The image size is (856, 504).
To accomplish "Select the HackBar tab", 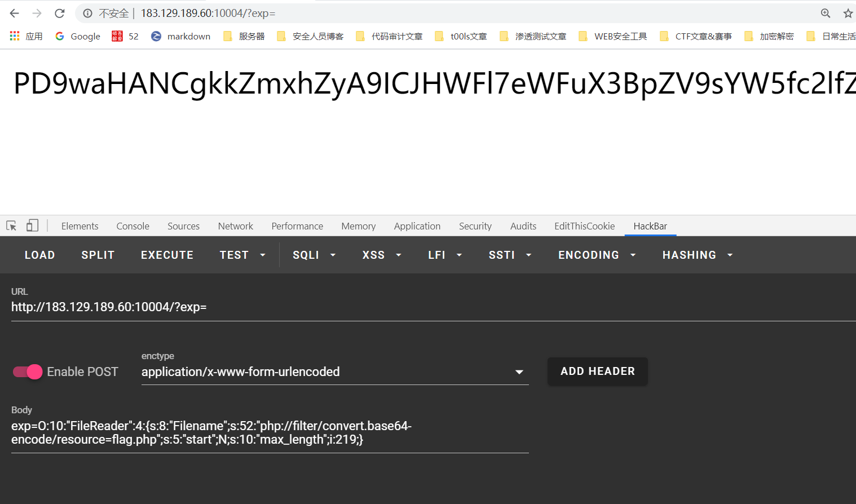I will (650, 226).
